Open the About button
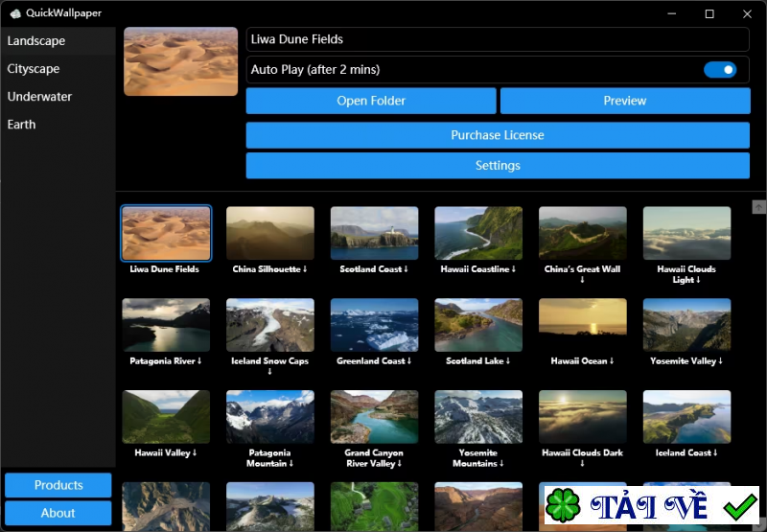767x532 pixels. tap(58, 513)
